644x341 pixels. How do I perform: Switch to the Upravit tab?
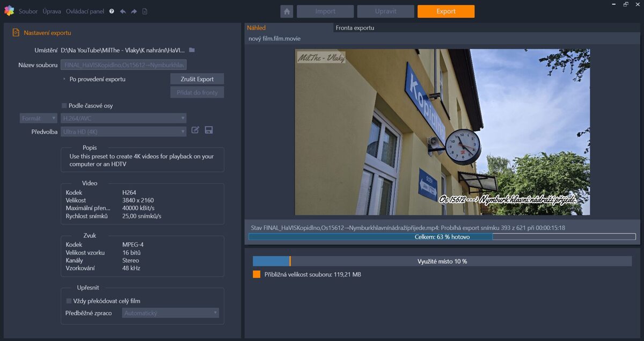(386, 11)
